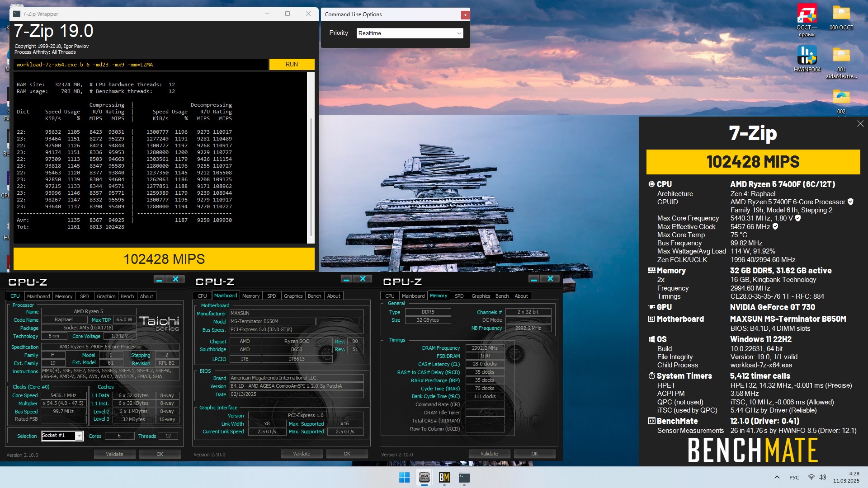This screenshot has height=488, width=868.
Task: Click the 102428 MIPS result in 7-Zip Wrapper
Action: (x=164, y=259)
